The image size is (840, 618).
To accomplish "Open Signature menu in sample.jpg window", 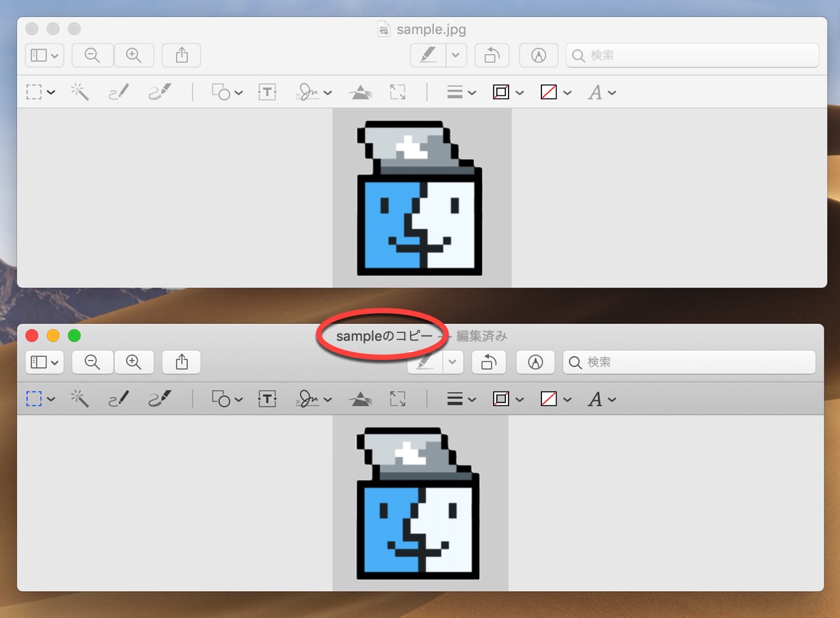I will pos(314,93).
